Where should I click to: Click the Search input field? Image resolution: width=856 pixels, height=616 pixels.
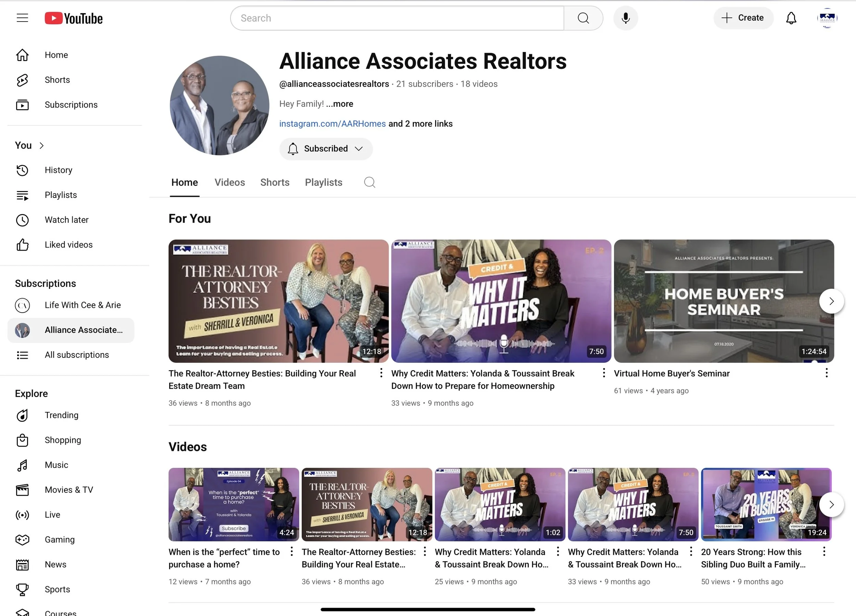pyautogui.click(x=397, y=18)
